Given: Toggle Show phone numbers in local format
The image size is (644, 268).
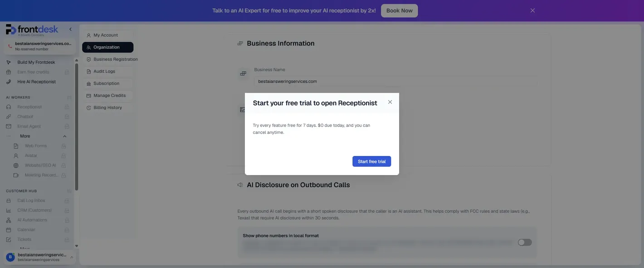Looking at the screenshot, I should tap(525, 243).
